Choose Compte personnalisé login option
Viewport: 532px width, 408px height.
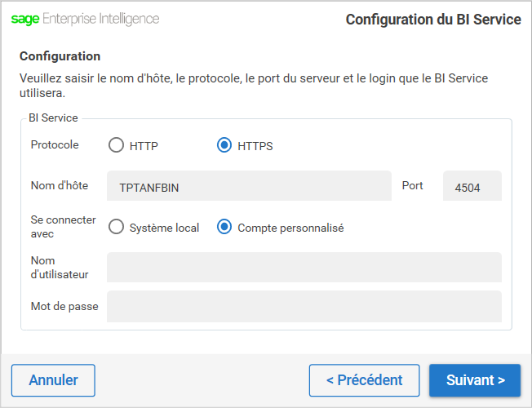[x=224, y=227]
